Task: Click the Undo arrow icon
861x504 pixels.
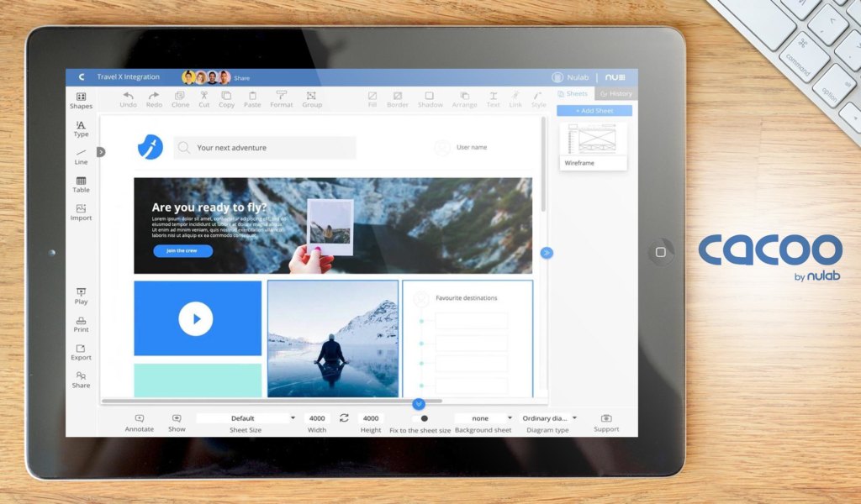Action: pos(128,97)
